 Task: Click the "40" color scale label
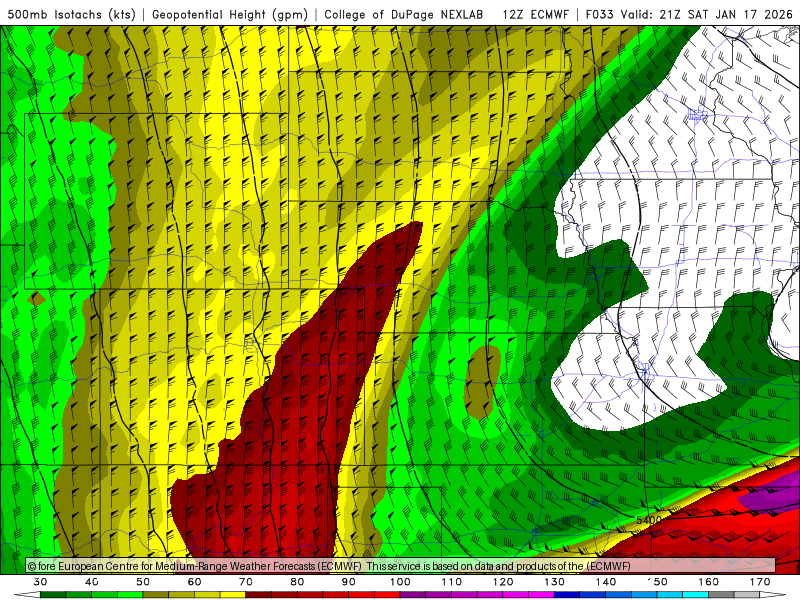pyautogui.click(x=92, y=582)
